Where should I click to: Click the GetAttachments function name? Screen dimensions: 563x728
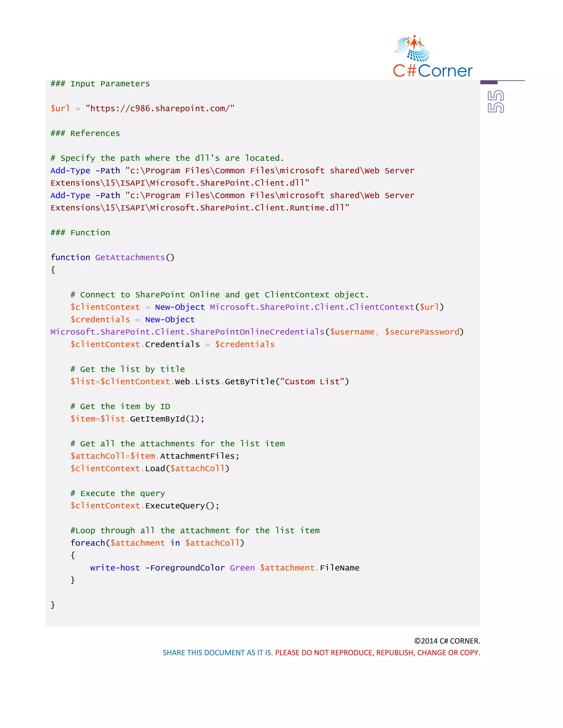coord(130,257)
